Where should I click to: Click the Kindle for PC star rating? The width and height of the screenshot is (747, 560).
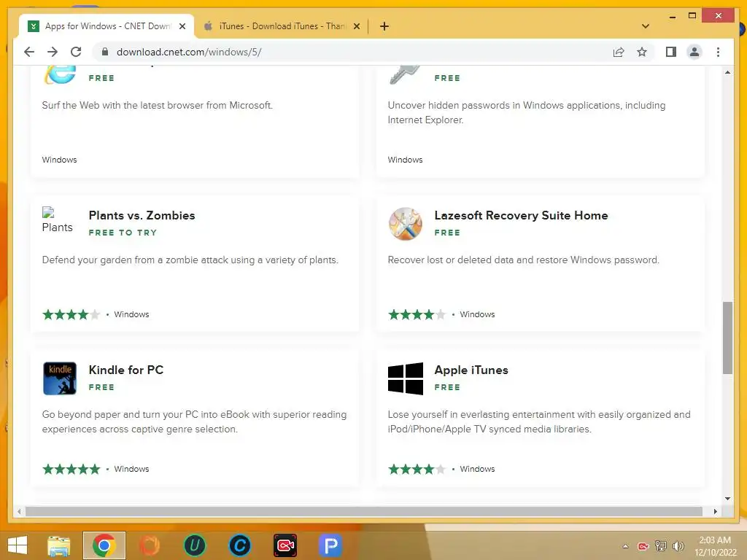click(x=71, y=469)
